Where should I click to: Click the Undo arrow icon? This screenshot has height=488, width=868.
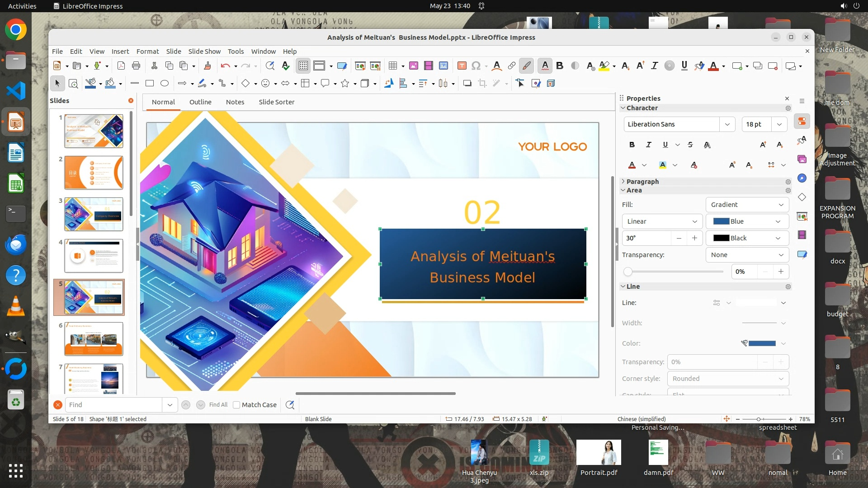(225, 66)
